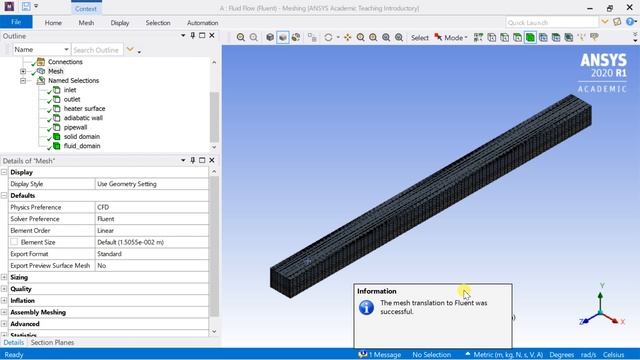Screen dimensions: 640x360
Task: Switch to the Section Planes tab
Action: (52, 342)
